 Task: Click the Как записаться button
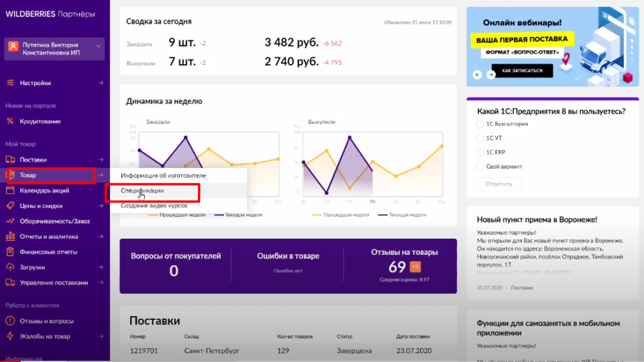coord(522,71)
